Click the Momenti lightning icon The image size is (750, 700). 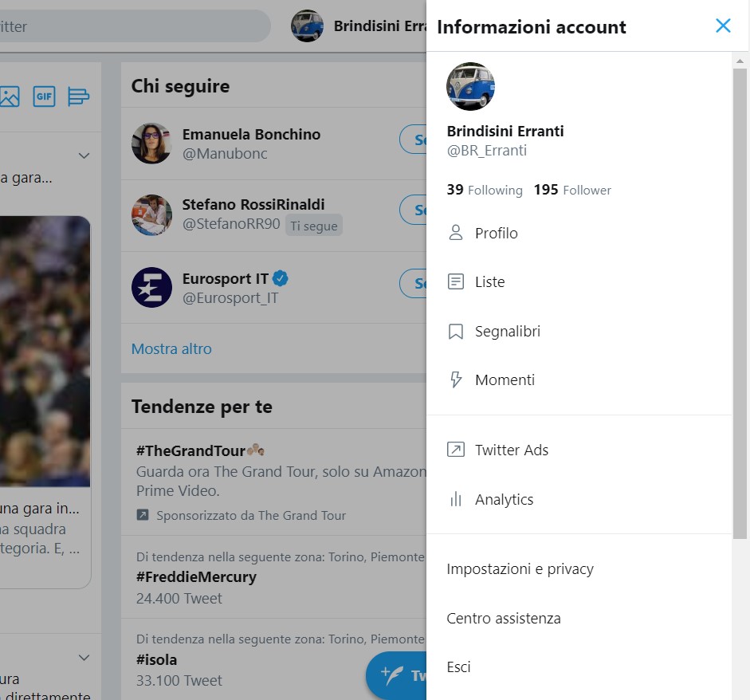tap(456, 379)
